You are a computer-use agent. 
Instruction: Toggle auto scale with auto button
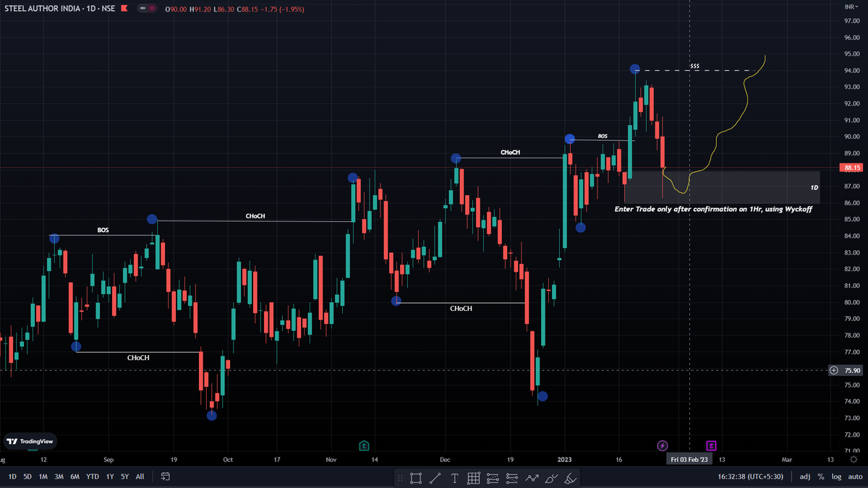855,476
